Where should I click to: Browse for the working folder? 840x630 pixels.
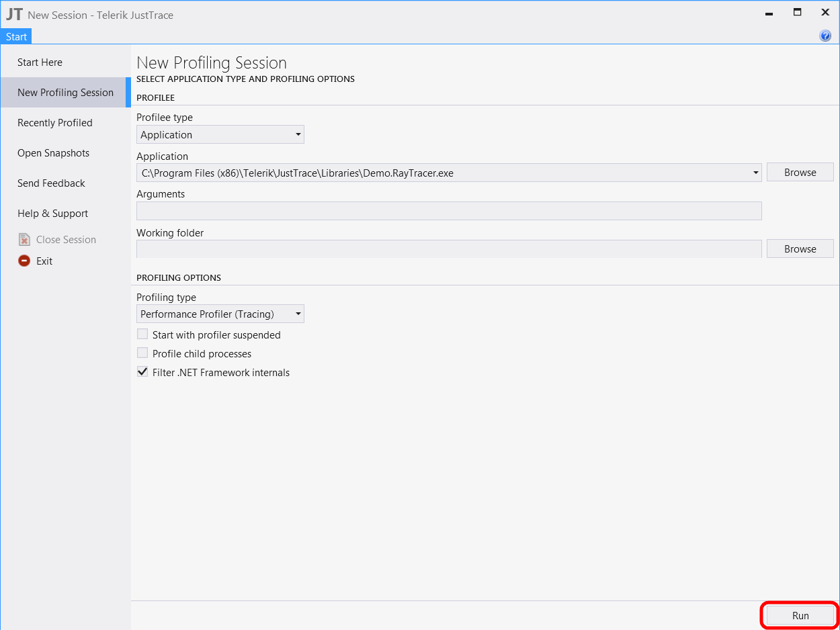click(800, 249)
